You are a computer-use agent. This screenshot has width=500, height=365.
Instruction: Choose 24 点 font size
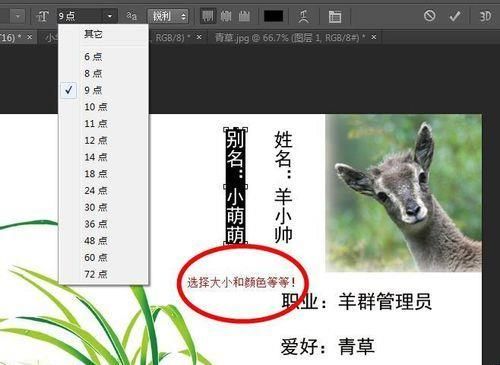[103, 190]
